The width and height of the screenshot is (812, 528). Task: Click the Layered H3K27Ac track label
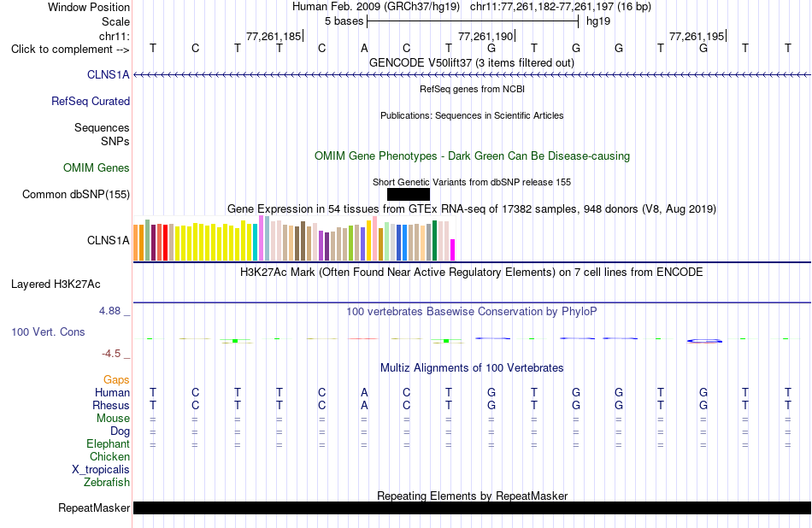[56, 285]
